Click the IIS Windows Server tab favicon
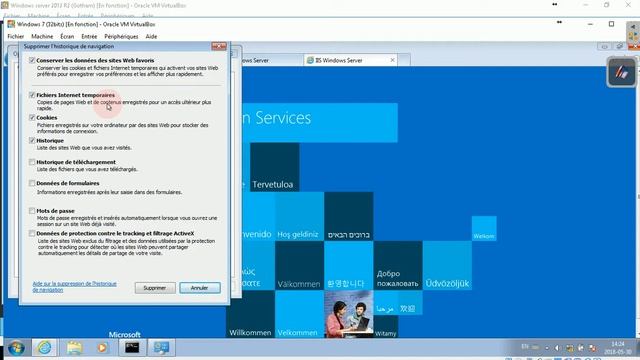The image size is (640, 360). (x=310, y=60)
